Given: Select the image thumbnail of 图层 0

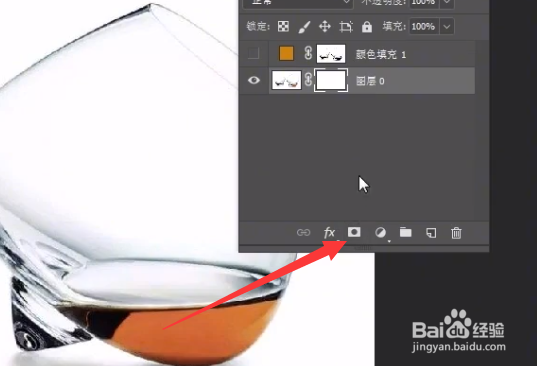Looking at the screenshot, I should coord(286,80).
